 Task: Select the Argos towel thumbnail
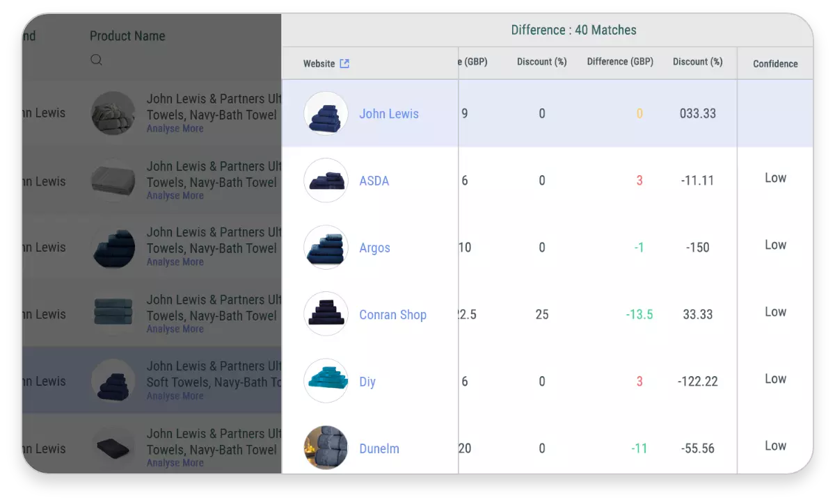326,247
